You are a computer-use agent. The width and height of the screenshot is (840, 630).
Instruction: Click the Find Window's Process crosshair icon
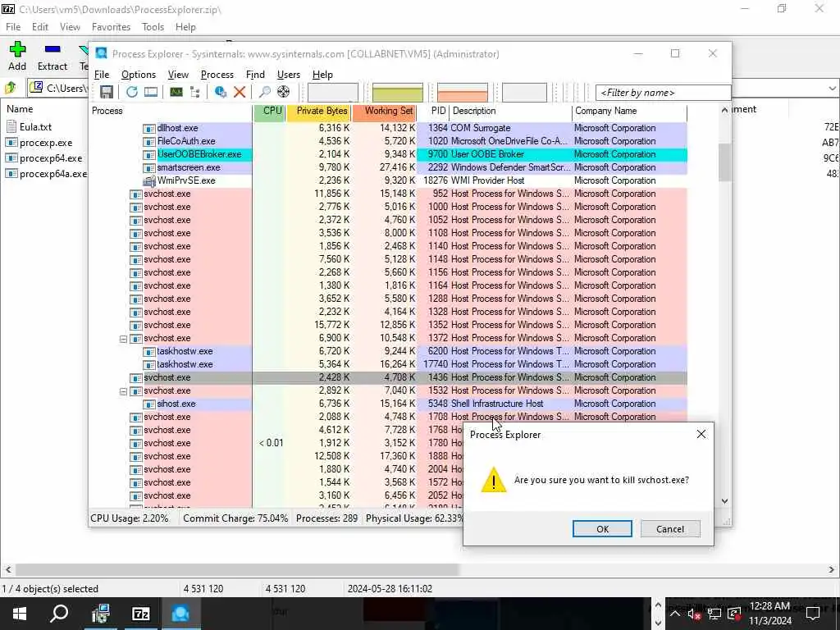[x=283, y=92]
